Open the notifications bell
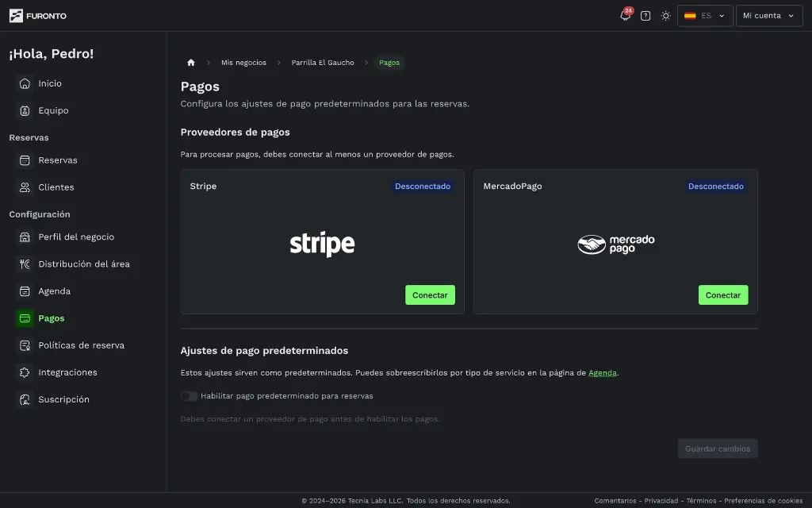This screenshot has height=508, width=812. (625, 16)
